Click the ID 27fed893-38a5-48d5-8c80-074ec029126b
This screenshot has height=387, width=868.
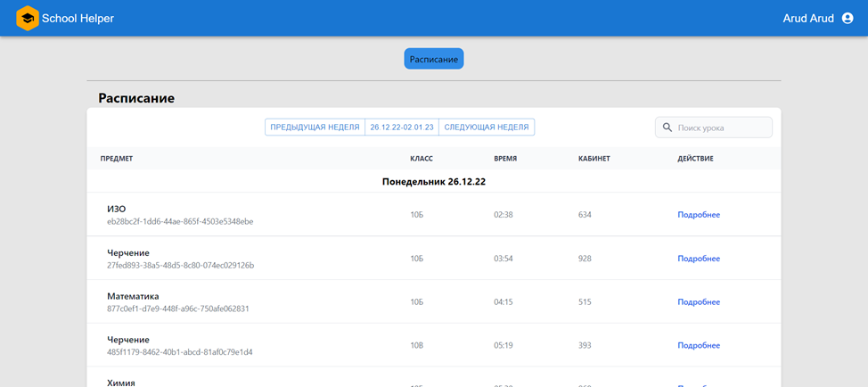[181, 265]
